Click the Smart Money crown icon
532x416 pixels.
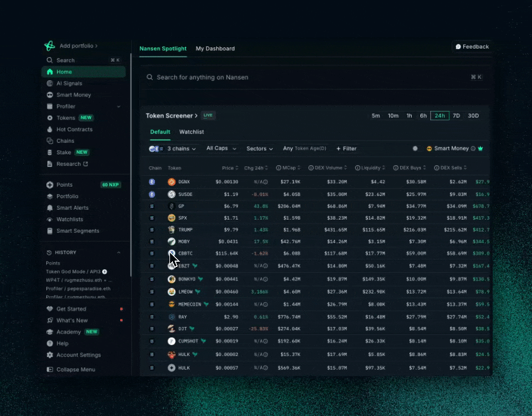481,148
